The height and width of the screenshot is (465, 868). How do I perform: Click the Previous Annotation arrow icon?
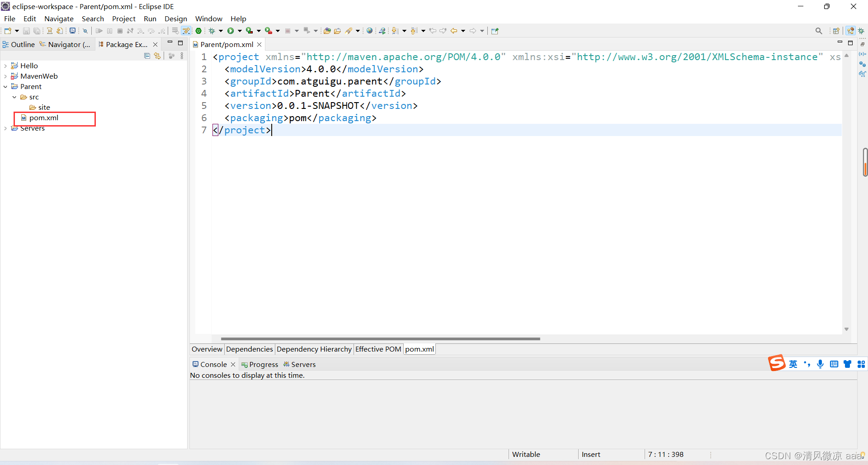[414, 31]
